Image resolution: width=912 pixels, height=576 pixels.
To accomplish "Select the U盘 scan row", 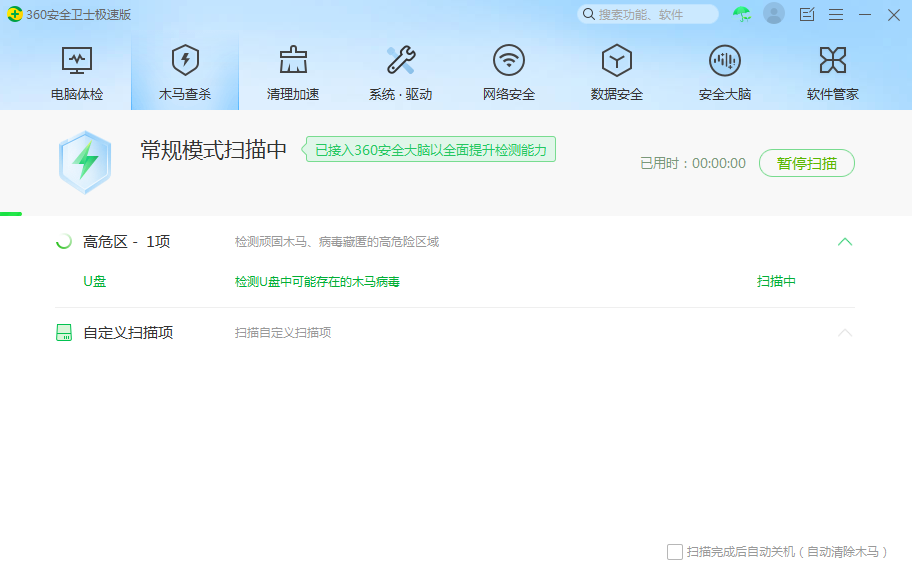I will pos(455,282).
